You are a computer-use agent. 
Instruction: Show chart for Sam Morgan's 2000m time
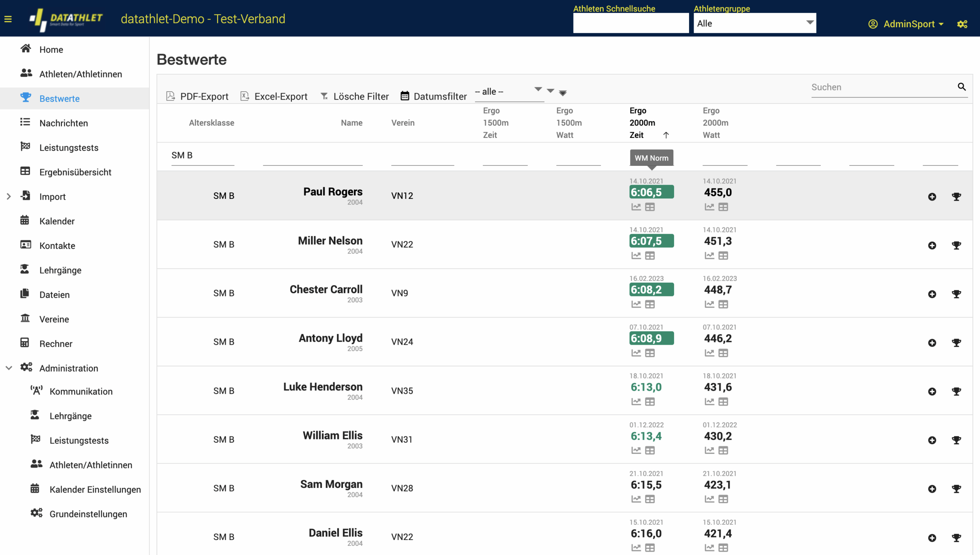[x=636, y=499]
